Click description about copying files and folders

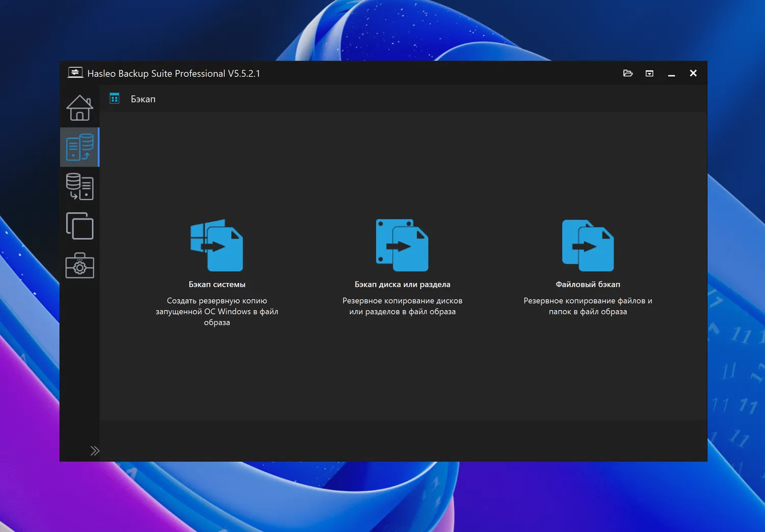588,306
